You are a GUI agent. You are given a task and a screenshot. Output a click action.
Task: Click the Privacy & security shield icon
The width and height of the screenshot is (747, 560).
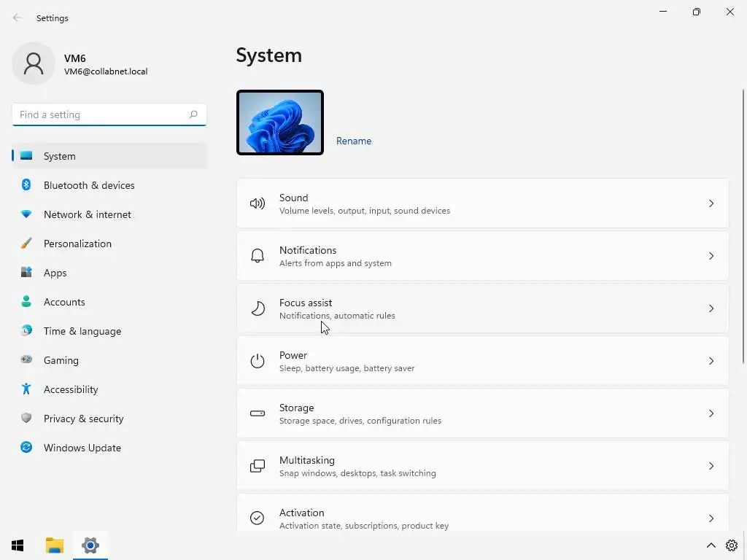pos(26,418)
